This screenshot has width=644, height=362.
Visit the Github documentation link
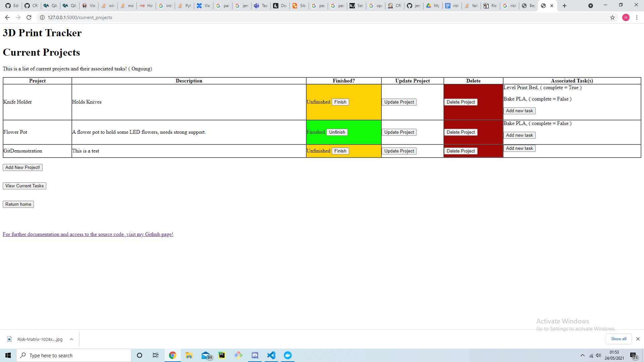click(x=88, y=234)
